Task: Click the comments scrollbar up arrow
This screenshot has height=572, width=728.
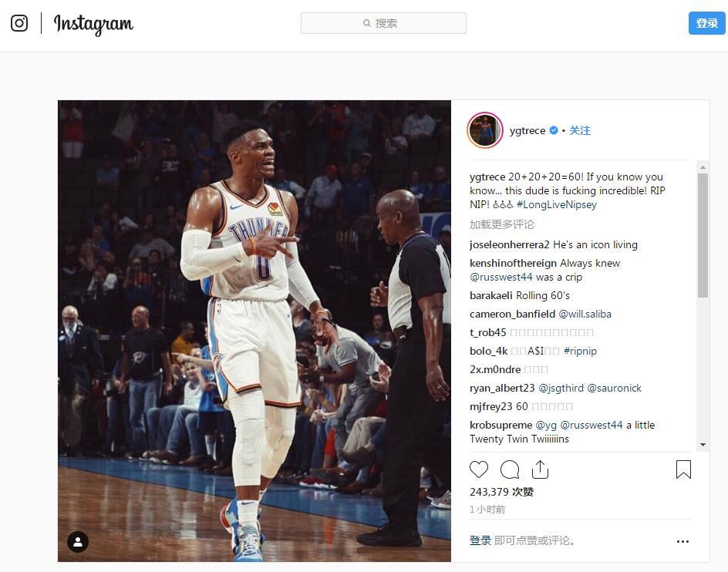Action: [x=703, y=167]
